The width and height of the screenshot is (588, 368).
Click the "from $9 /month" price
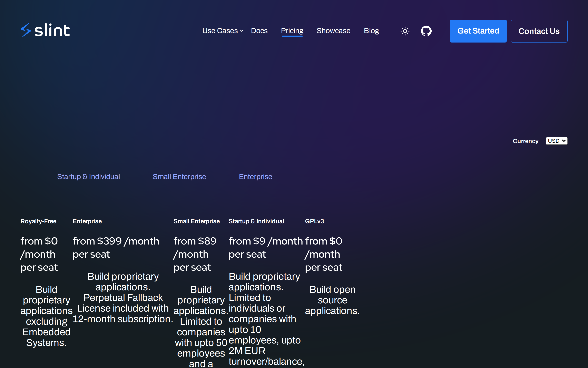pyautogui.click(x=266, y=241)
